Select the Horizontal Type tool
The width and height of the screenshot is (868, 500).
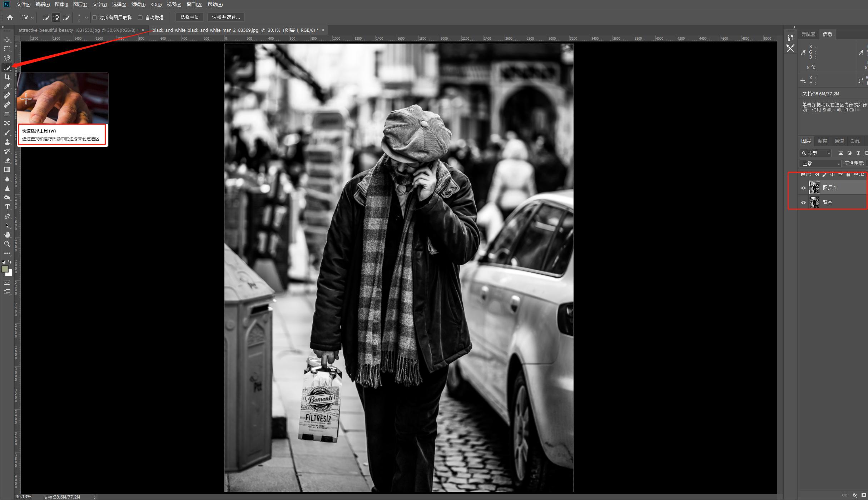(x=7, y=207)
